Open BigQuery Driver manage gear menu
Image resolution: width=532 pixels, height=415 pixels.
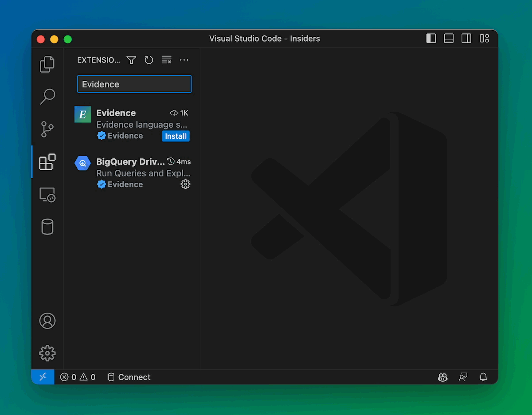185,184
